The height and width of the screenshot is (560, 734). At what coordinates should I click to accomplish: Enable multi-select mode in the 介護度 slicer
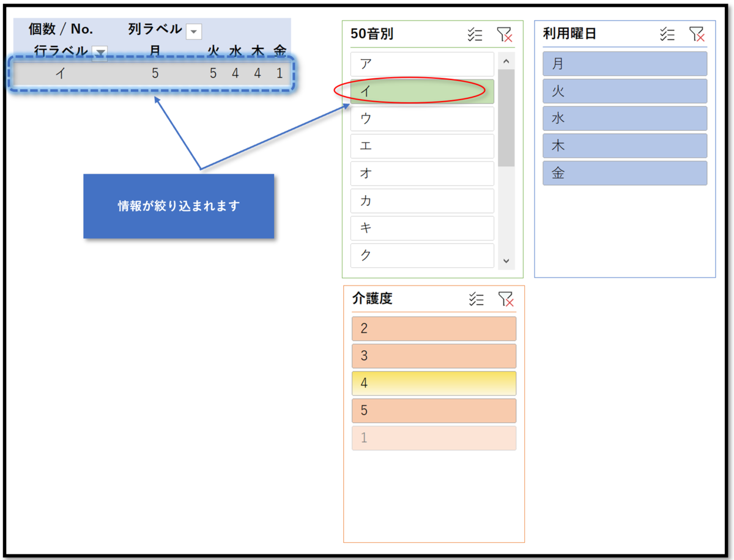pos(476,300)
